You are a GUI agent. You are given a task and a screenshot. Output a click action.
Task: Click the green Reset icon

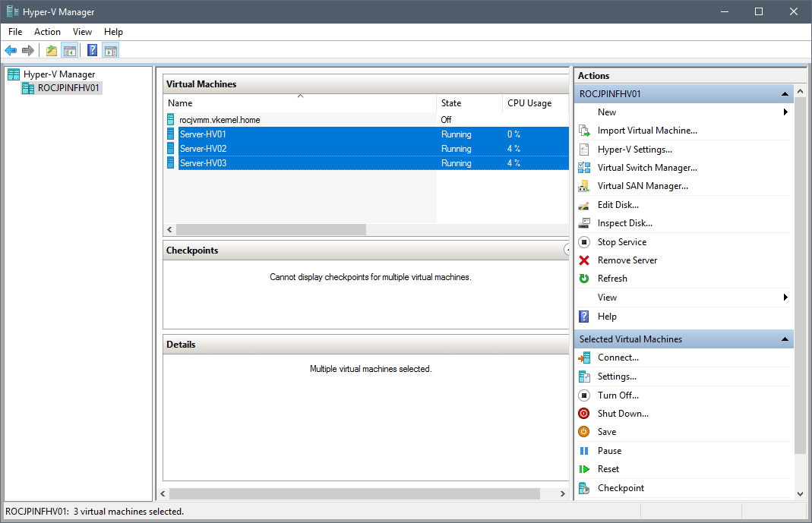[584, 469]
